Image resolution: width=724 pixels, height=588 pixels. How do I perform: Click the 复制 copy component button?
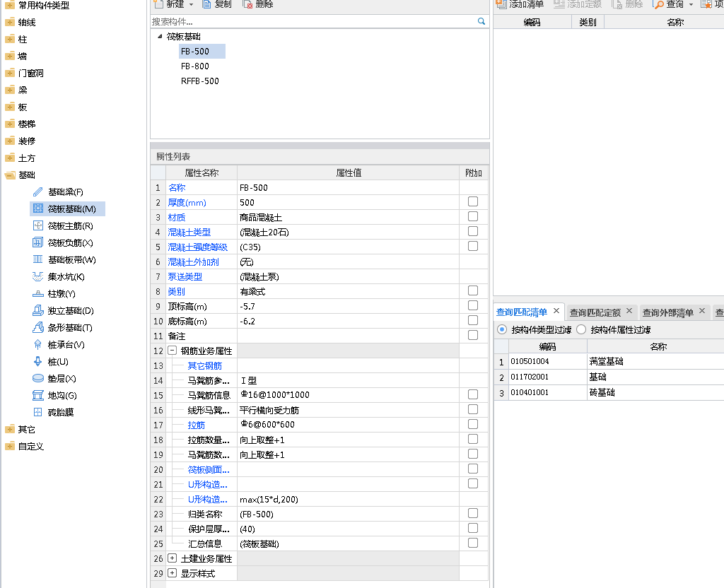pos(217,4)
